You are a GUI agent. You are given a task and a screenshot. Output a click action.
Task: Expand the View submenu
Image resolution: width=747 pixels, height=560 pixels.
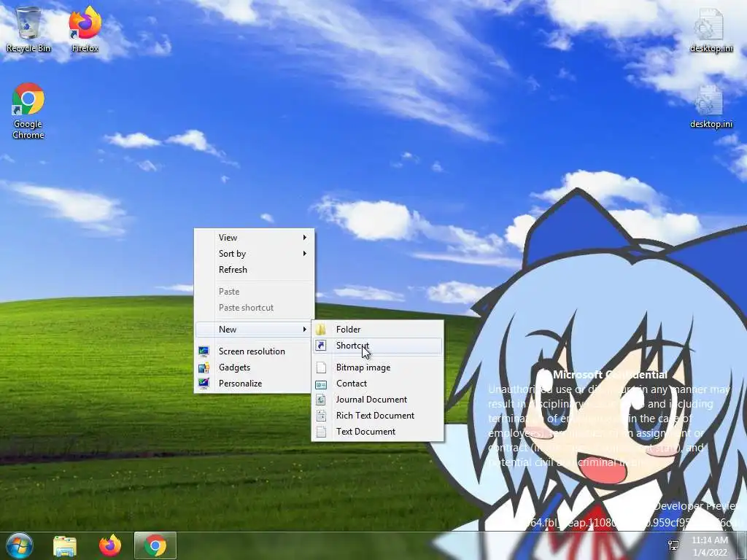click(x=253, y=237)
